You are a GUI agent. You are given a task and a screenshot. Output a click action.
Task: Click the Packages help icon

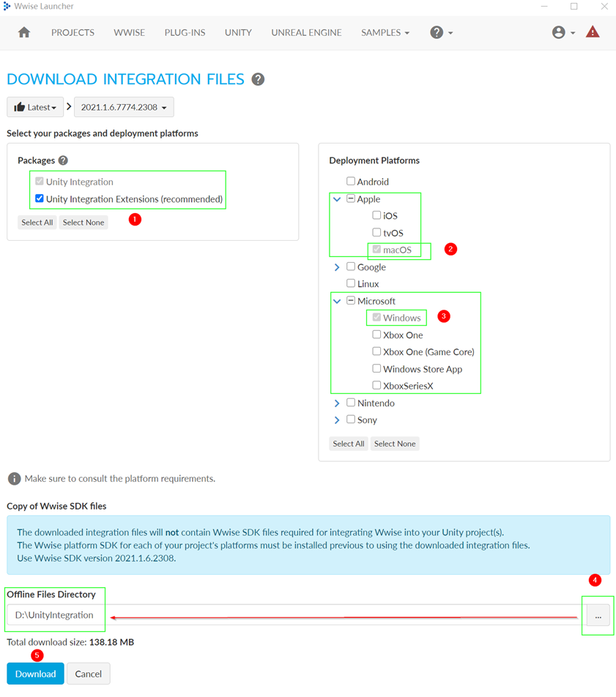(63, 160)
